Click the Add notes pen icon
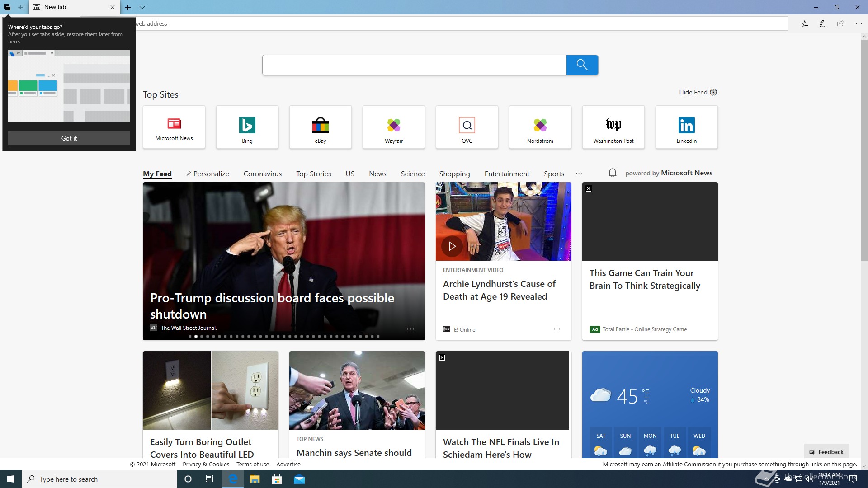868x488 pixels. pos(822,23)
